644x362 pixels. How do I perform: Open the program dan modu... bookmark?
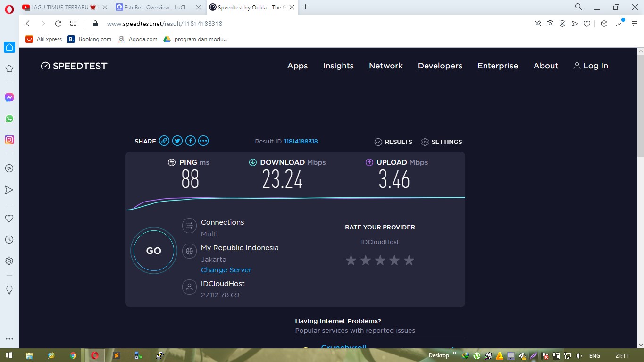tap(196, 39)
